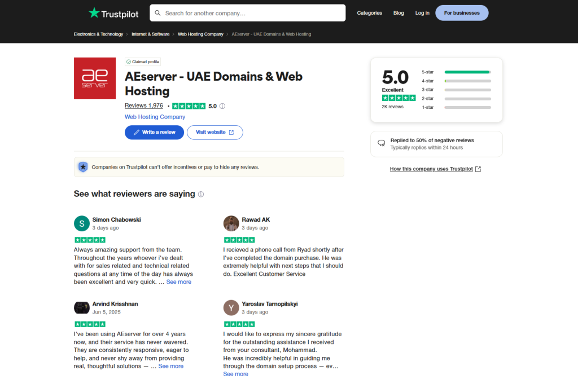Select external link icon after 'uses Trustpilot'

tap(478, 169)
